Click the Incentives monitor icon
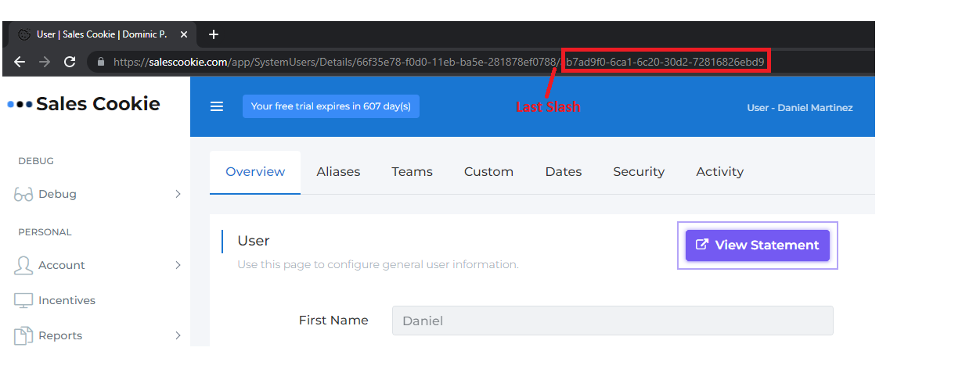The width and height of the screenshot is (980, 387). click(x=23, y=300)
